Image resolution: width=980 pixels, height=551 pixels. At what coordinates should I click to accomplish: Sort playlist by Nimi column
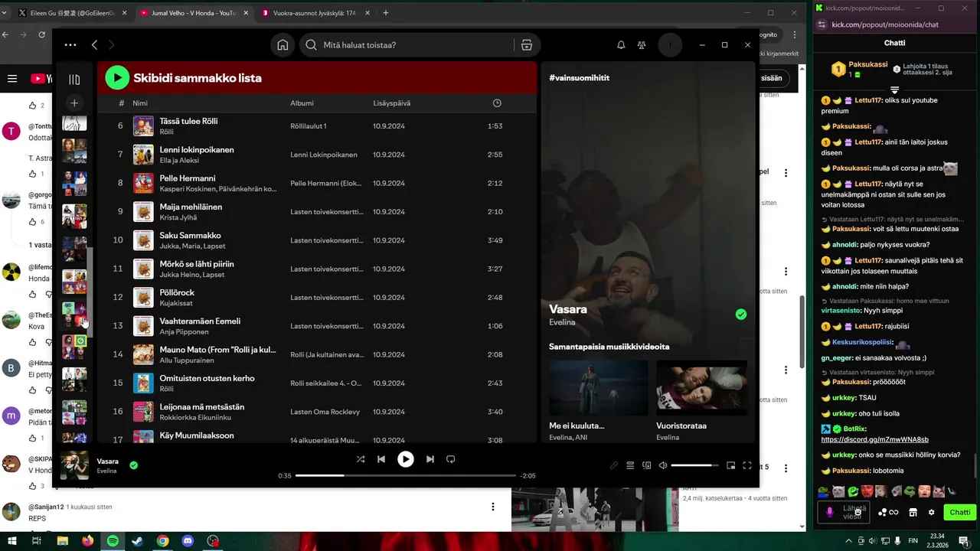click(x=140, y=103)
